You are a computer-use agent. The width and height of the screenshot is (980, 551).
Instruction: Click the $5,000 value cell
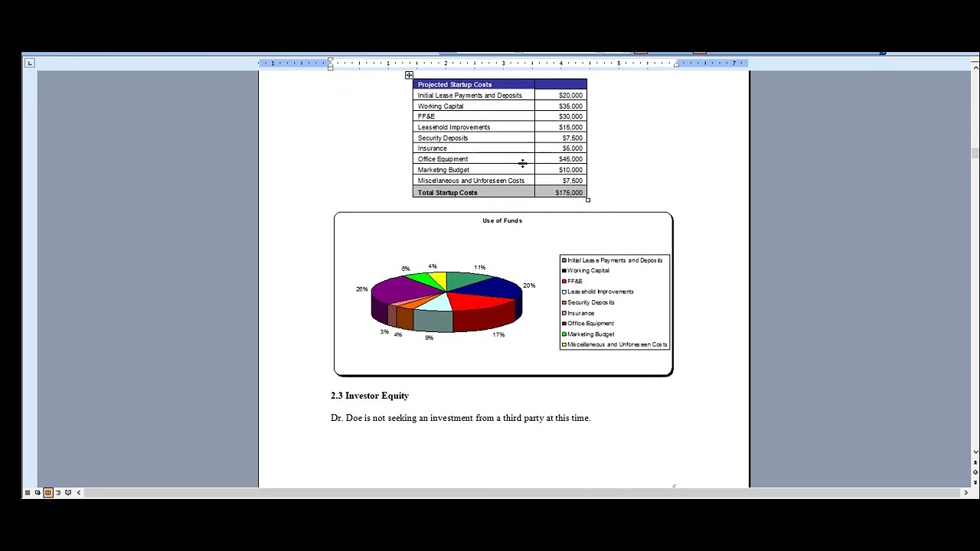point(561,148)
